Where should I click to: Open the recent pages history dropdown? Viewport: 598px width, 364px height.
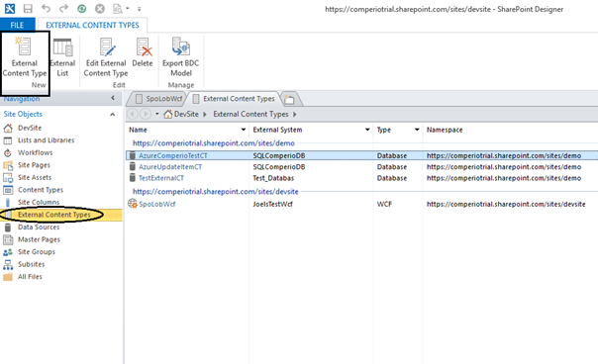click(x=156, y=114)
